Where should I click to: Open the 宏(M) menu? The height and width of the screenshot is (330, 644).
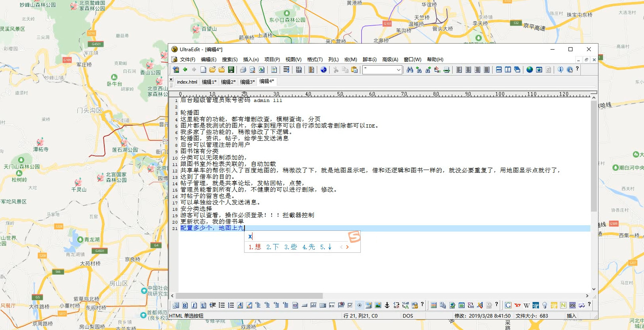coord(351,60)
